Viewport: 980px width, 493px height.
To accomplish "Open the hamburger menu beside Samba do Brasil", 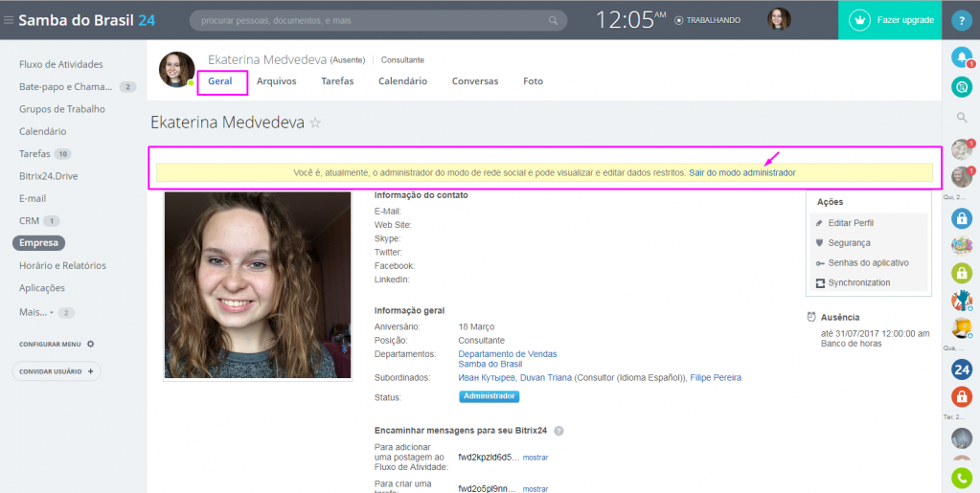I will coord(8,20).
